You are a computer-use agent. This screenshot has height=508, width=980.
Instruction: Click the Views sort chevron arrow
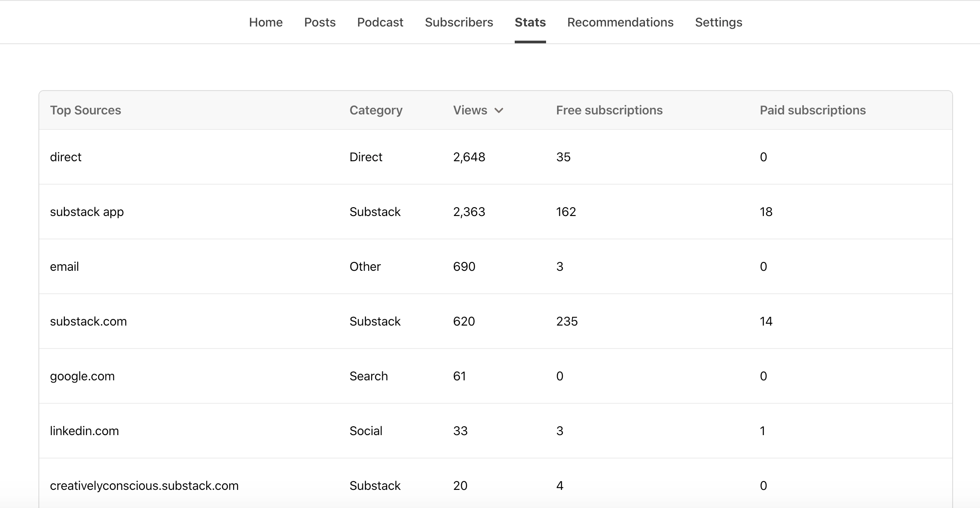pyautogui.click(x=499, y=110)
